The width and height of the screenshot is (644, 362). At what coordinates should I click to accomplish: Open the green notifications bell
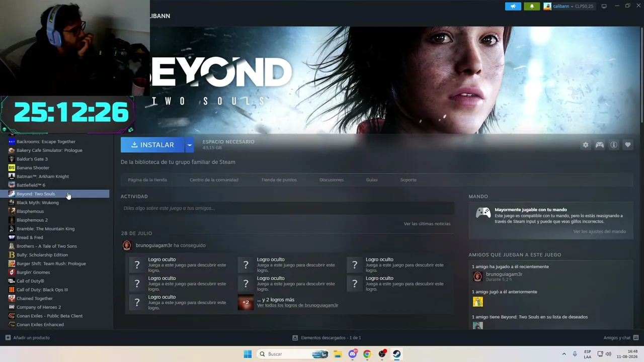coord(532,6)
